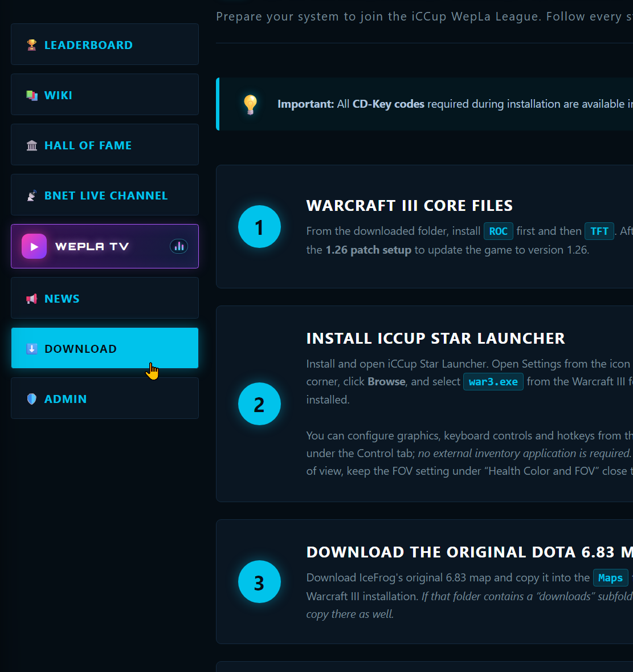The width and height of the screenshot is (633, 672).
Task: Click the Install iCCup Star Launcher heading
Action: 435,339
